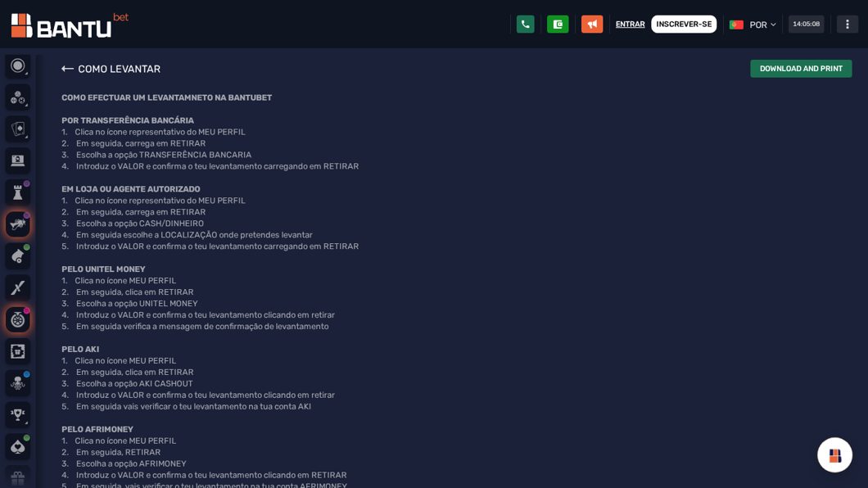Open the live dealer laptop icon
The image size is (868, 488).
[18, 160]
